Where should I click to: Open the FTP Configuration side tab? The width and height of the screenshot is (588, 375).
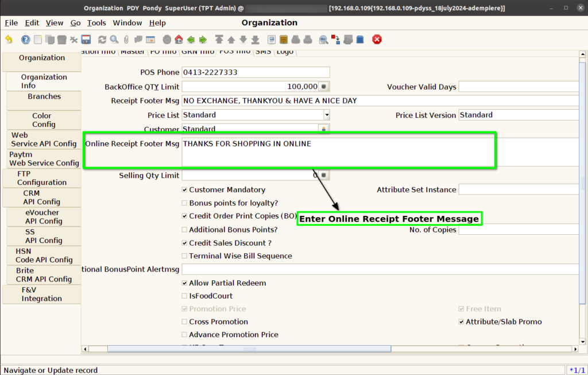41,178
